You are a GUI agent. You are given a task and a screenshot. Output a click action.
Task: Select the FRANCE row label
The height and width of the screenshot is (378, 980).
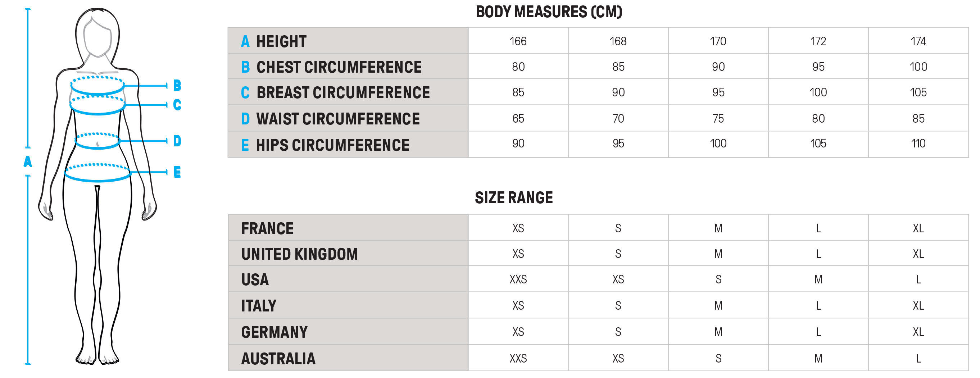click(267, 228)
